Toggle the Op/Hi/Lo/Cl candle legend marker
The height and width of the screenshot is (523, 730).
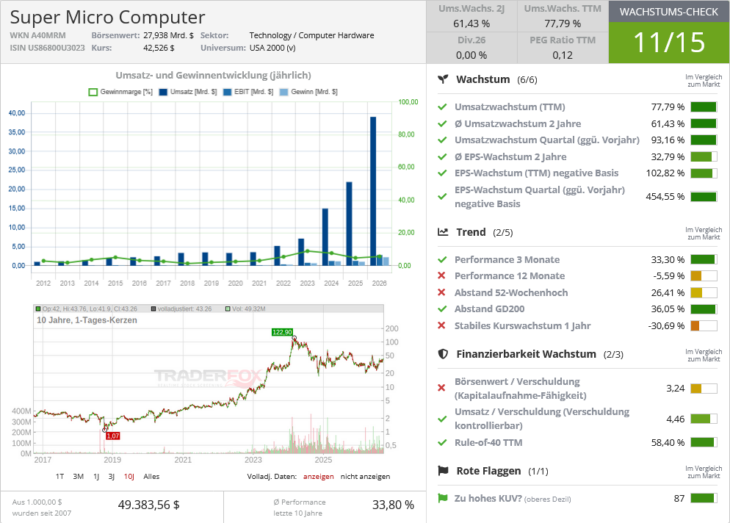point(38,309)
